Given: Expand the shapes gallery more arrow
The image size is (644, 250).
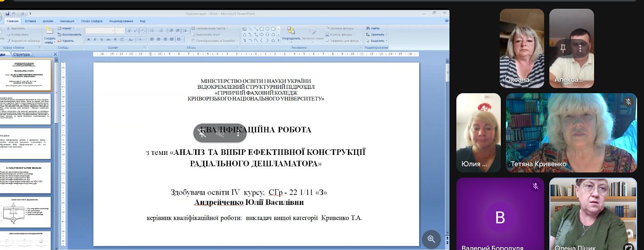Looking at the screenshot, I should (x=279, y=40).
